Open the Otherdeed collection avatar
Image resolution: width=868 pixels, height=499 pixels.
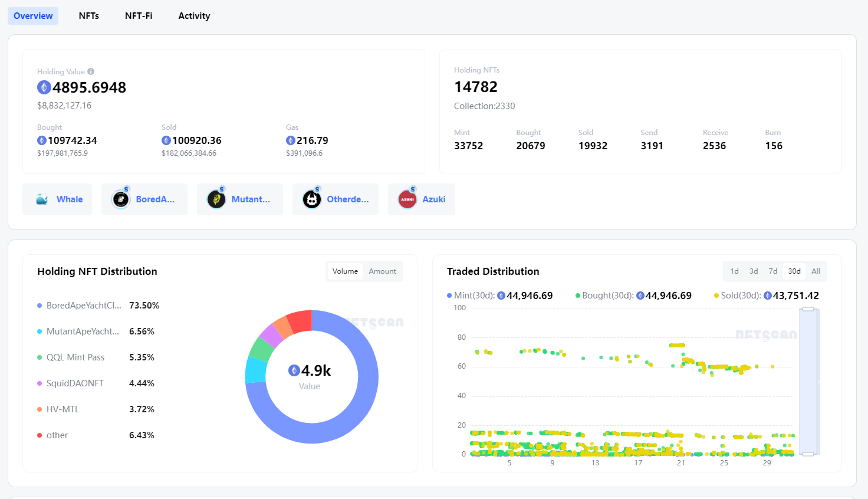click(x=312, y=199)
